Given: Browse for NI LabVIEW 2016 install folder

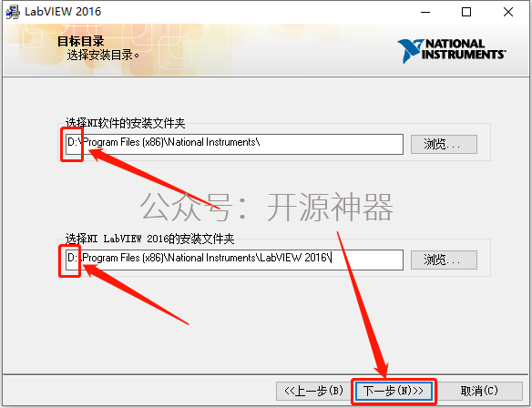Looking at the screenshot, I should [x=444, y=260].
